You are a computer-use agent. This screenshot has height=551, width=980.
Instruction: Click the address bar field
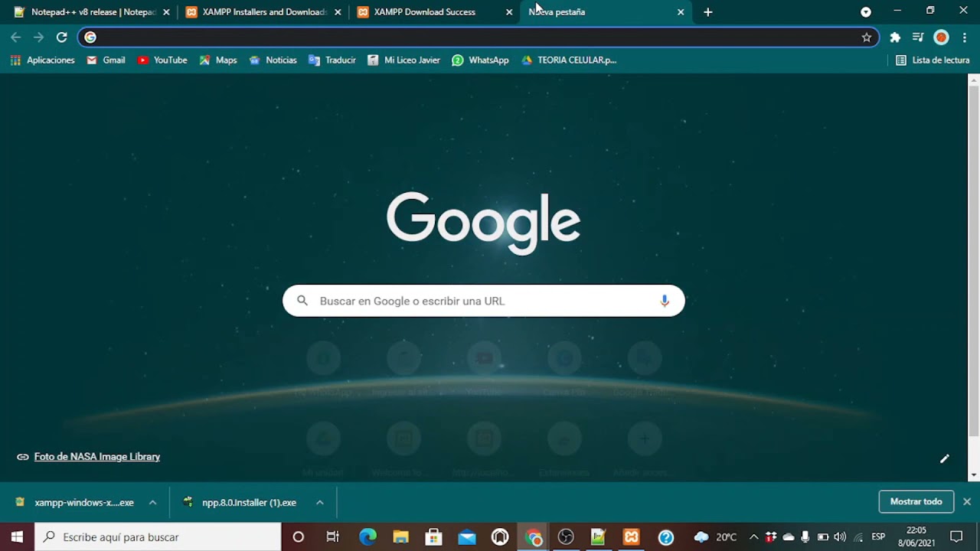tap(478, 37)
